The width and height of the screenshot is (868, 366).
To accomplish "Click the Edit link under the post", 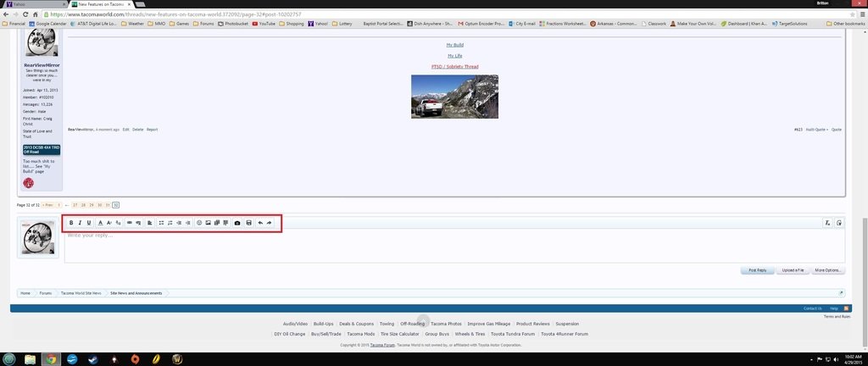I will pos(126,130).
